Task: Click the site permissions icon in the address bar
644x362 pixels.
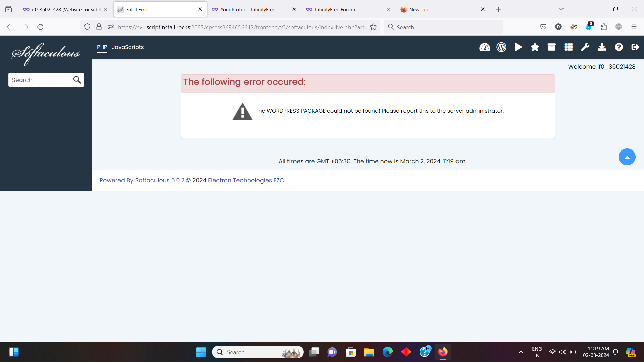Action: point(111,27)
